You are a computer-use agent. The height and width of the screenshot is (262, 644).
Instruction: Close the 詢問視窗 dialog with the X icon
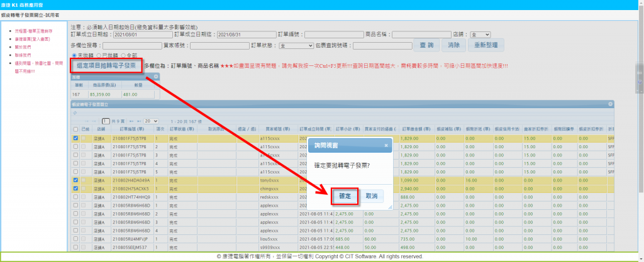(x=388, y=145)
